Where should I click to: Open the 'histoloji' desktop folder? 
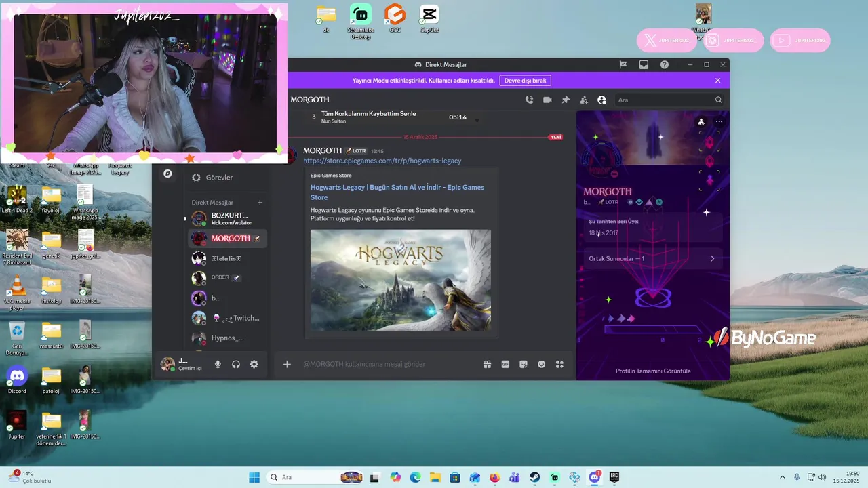(x=52, y=289)
